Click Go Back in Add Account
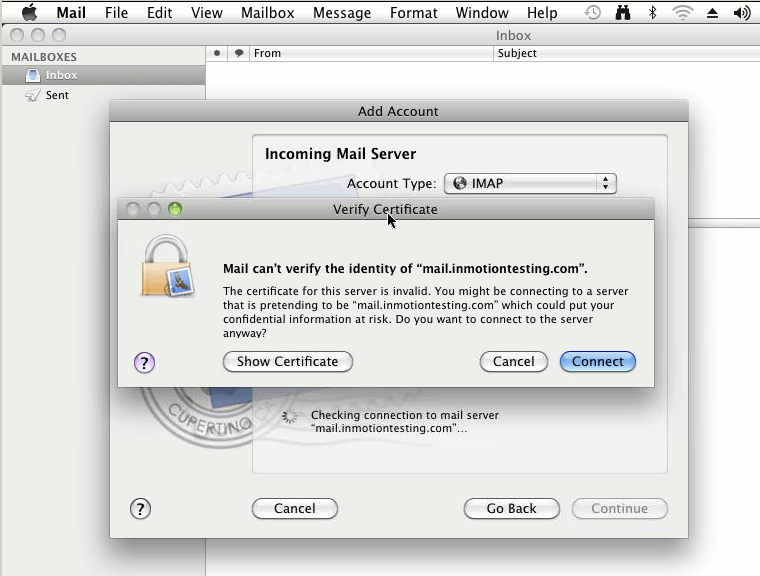 511,509
